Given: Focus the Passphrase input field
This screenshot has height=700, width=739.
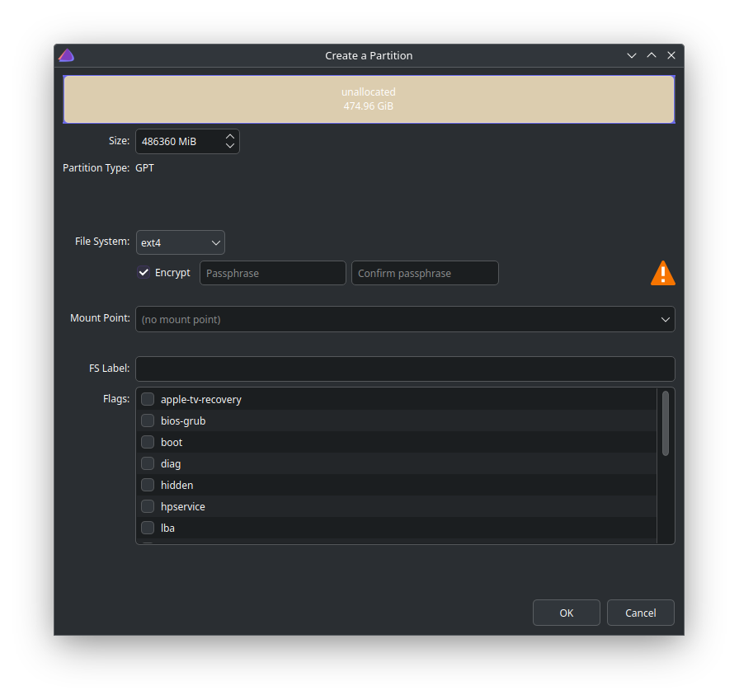Looking at the screenshot, I should 273,273.
